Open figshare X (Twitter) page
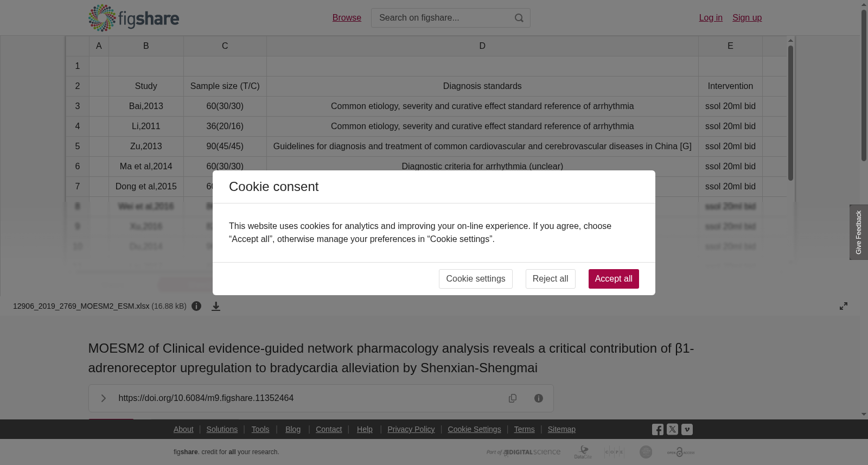This screenshot has width=868, height=465. [x=672, y=429]
